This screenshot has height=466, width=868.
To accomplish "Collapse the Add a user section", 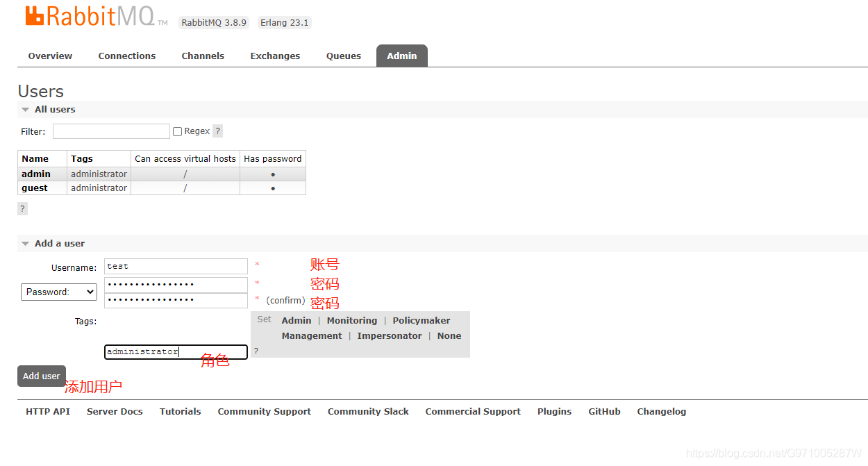I will tap(26, 243).
